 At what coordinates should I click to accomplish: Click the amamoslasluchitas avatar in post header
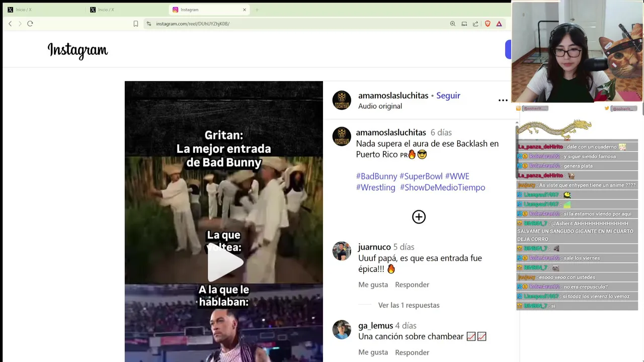tap(342, 100)
